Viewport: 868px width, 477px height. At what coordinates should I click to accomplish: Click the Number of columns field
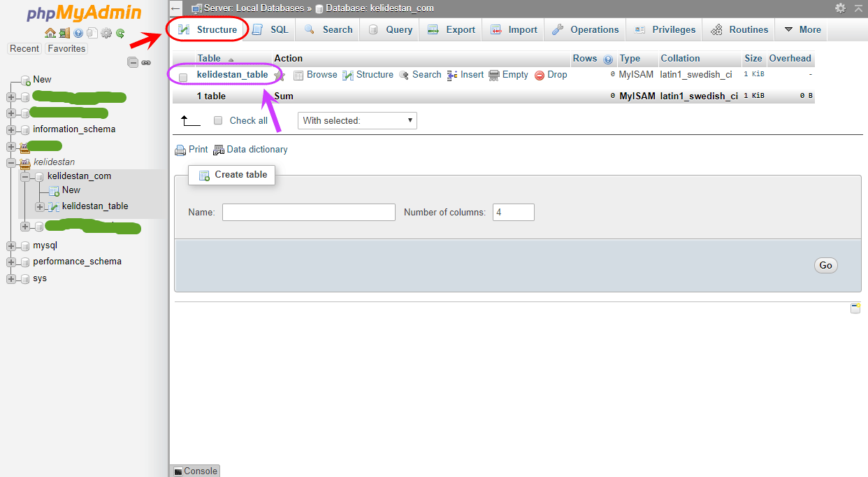click(x=514, y=212)
